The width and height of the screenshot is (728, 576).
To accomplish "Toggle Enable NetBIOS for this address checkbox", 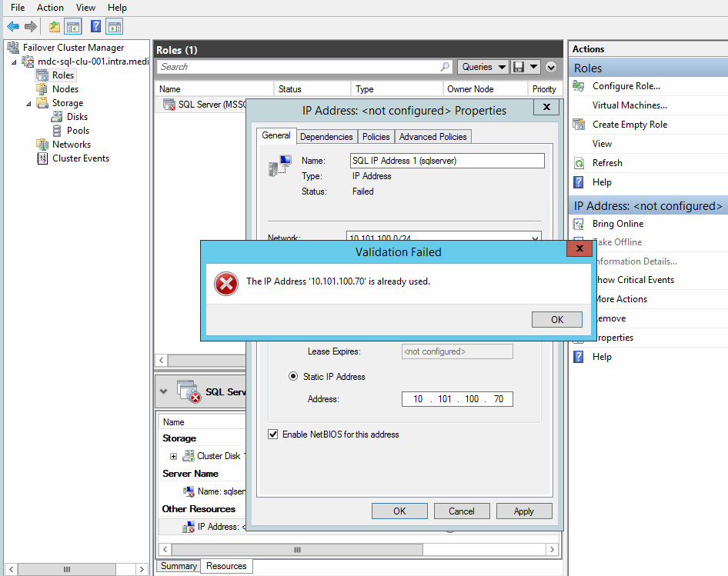I will [x=273, y=434].
